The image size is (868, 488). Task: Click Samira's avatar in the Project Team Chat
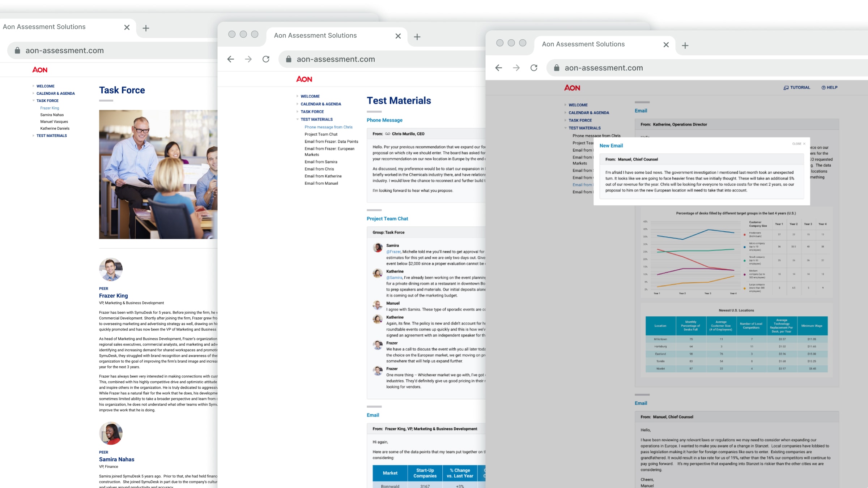pos(378,248)
